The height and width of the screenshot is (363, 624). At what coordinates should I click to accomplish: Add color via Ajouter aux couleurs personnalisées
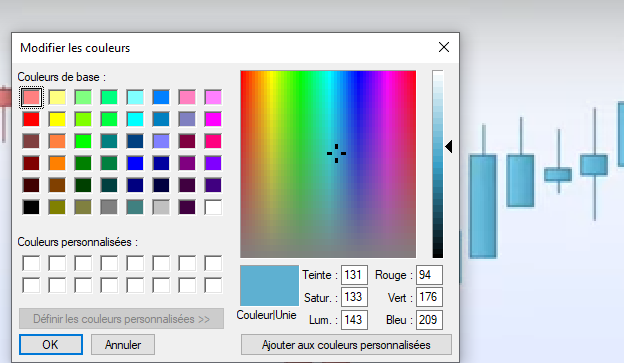pyautogui.click(x=346, y=345)
